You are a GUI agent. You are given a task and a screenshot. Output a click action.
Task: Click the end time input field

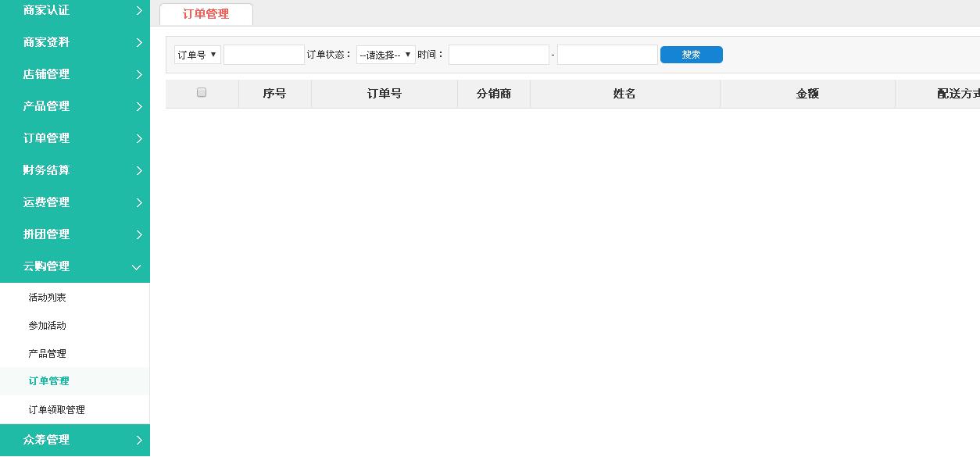pyautogui.click(x=607, y=55)
